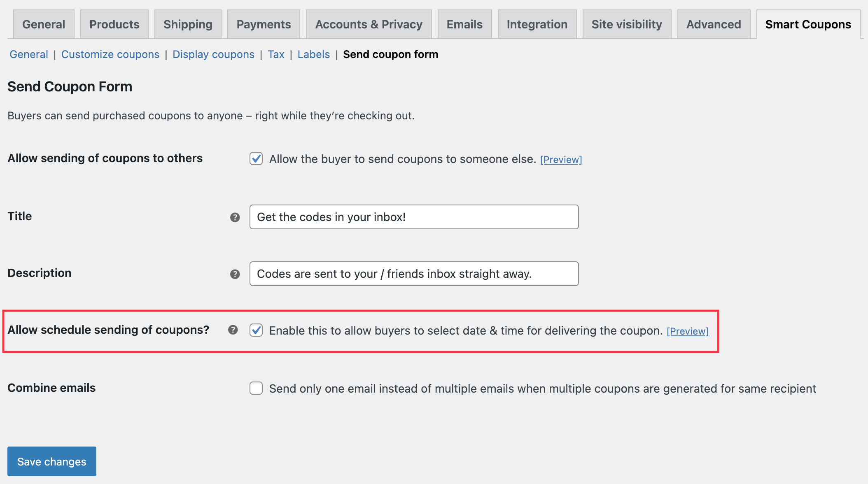Go to the Payments tab

pyautogui.click(x=264, y=24)
